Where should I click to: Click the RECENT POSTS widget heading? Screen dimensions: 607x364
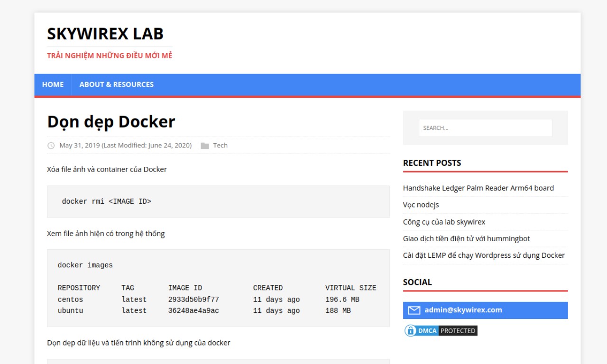click(x=432, y=163)
